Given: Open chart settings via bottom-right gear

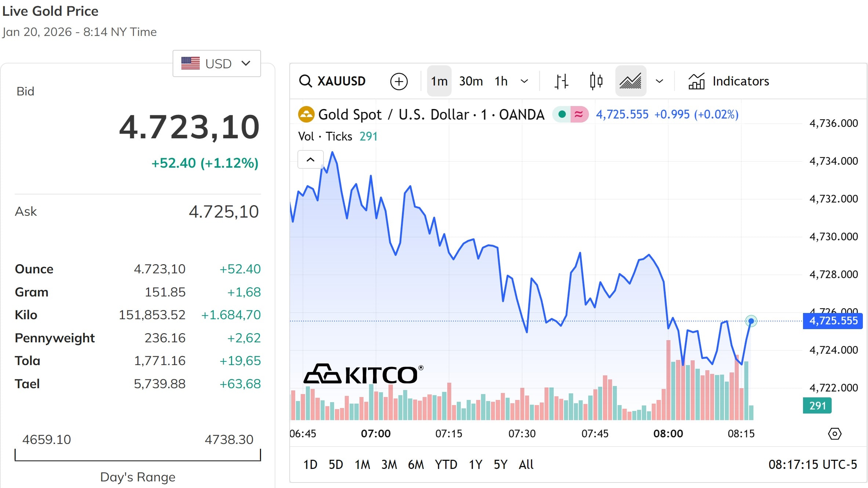Looking at the screenshot, I should coord(835,434).
